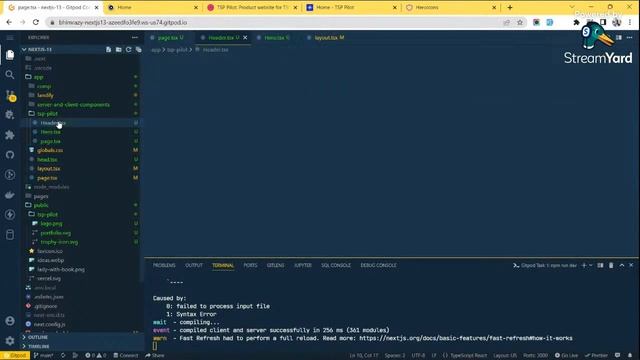This screenshot has width=640, height=360.
Task: Reload the browser page
Action: pyautogui.click(x=36, y=22)
